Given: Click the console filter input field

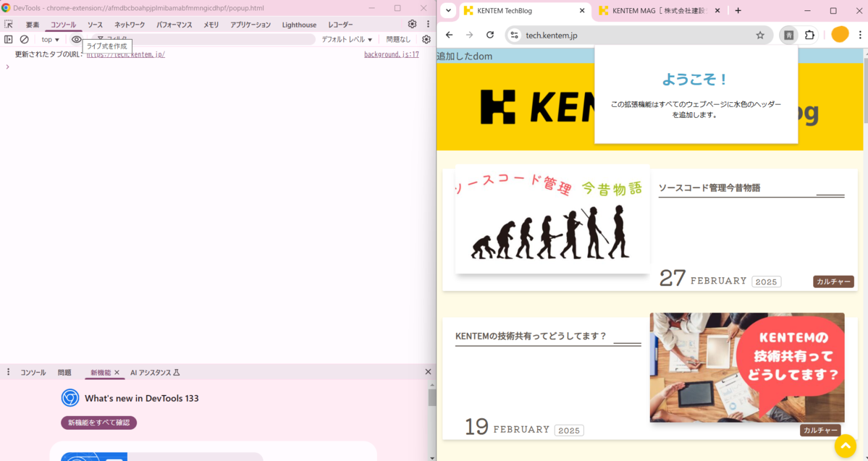Looking at the screenshot, I should pos(203,39).
